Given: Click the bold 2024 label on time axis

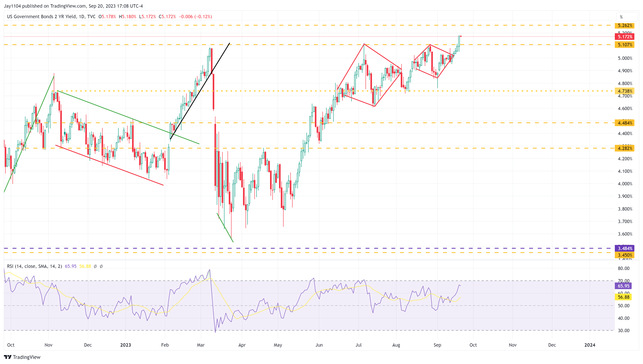Looking at the screenshot, I should coord(589,345).
